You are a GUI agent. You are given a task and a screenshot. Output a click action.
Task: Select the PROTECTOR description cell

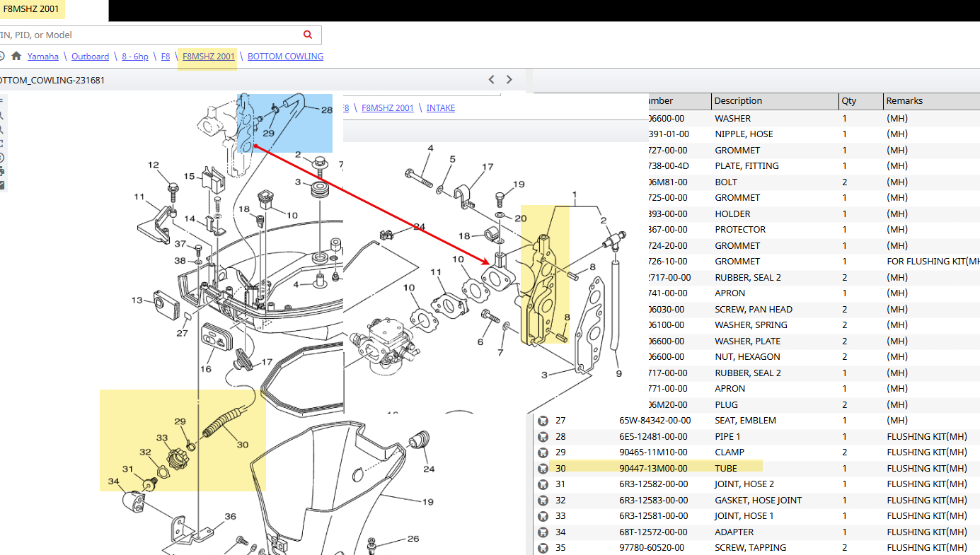740,229
